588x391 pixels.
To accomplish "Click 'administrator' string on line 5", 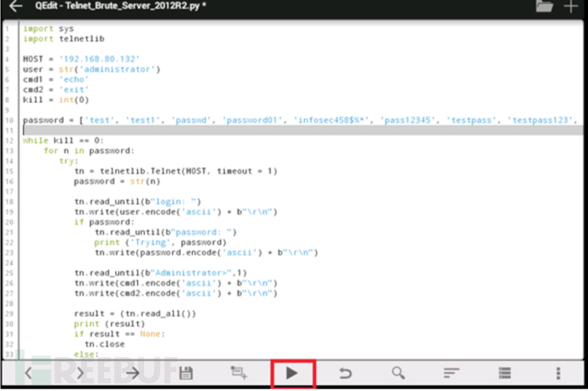I will pos(117,69).
